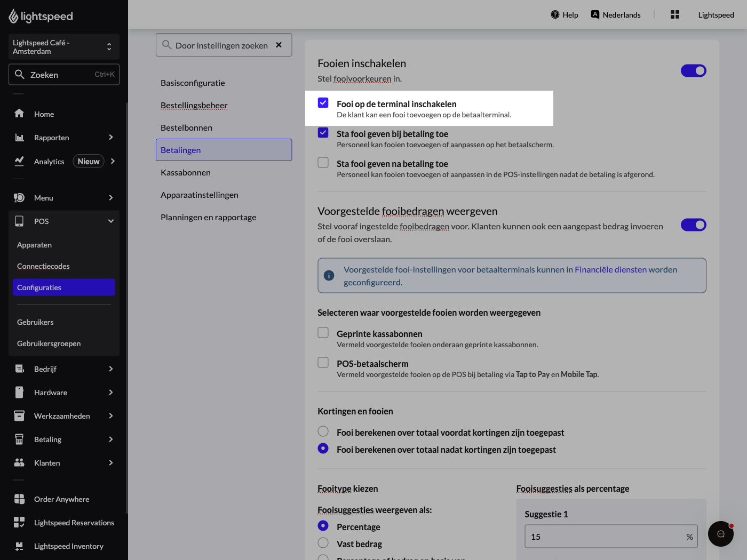Viewport: 747px width, 560px height.
Task: Follow the Financiële diensten link
Action: [x=610, y=269]
